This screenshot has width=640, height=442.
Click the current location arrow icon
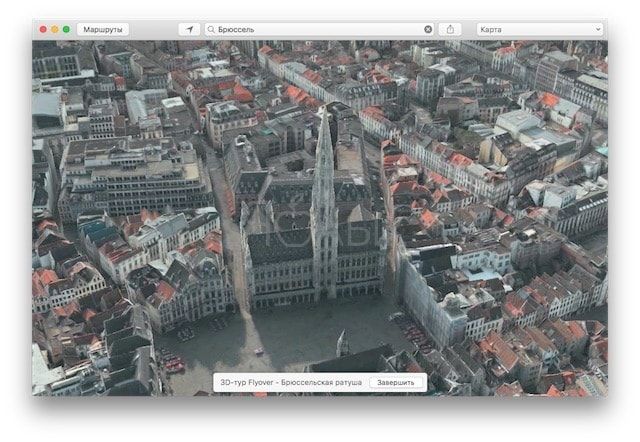[x=189, y=29]
